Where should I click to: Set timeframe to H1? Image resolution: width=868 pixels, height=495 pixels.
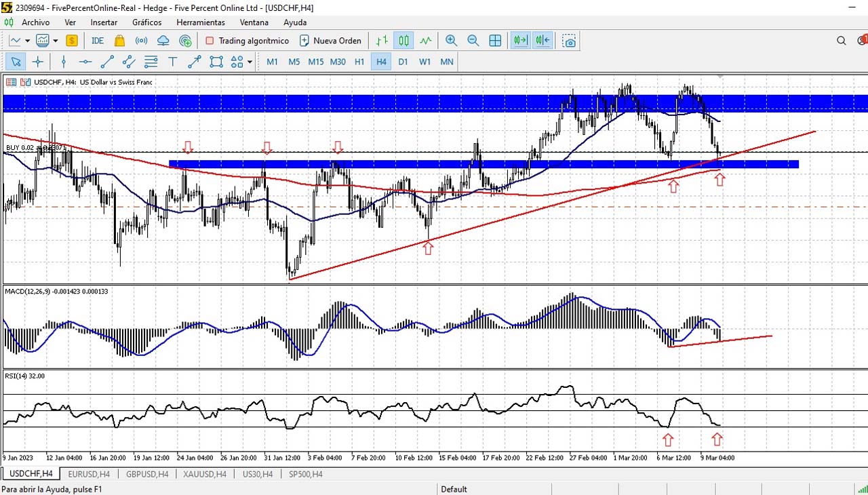tap(359, 62)
